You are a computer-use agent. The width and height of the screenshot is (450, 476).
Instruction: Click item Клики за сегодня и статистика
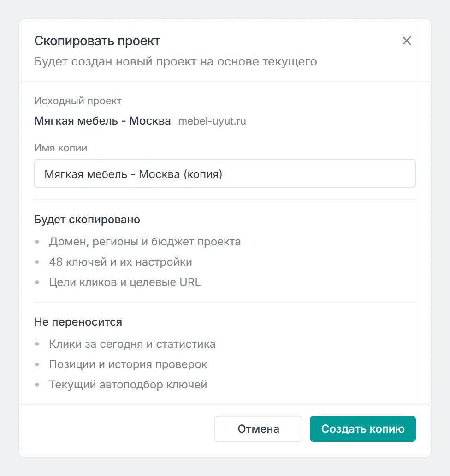[132, 344]
